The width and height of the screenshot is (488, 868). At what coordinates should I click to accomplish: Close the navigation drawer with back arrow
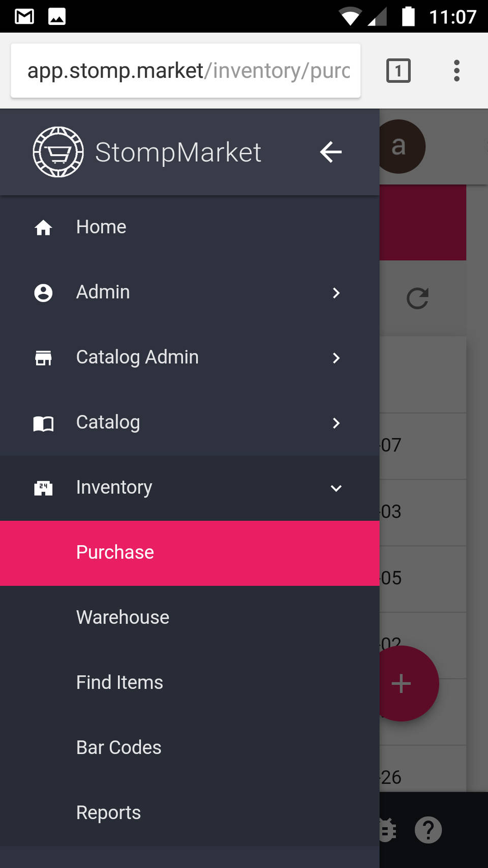(330, 152)
